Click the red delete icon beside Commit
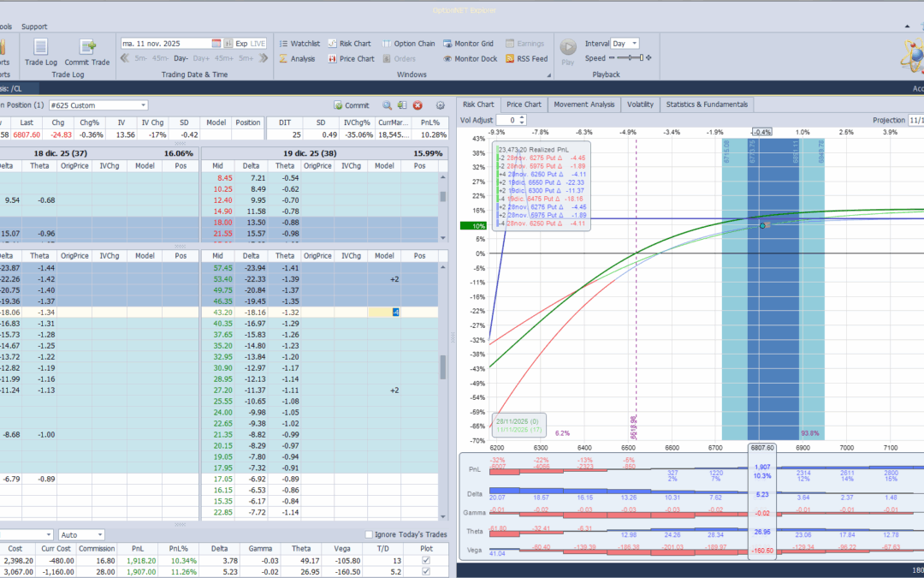 (418, 105)
